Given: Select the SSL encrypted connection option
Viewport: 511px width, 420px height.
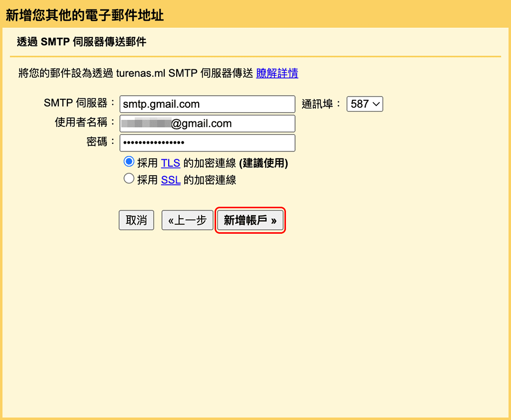Looking at the screenshot, I should (129, 178).
